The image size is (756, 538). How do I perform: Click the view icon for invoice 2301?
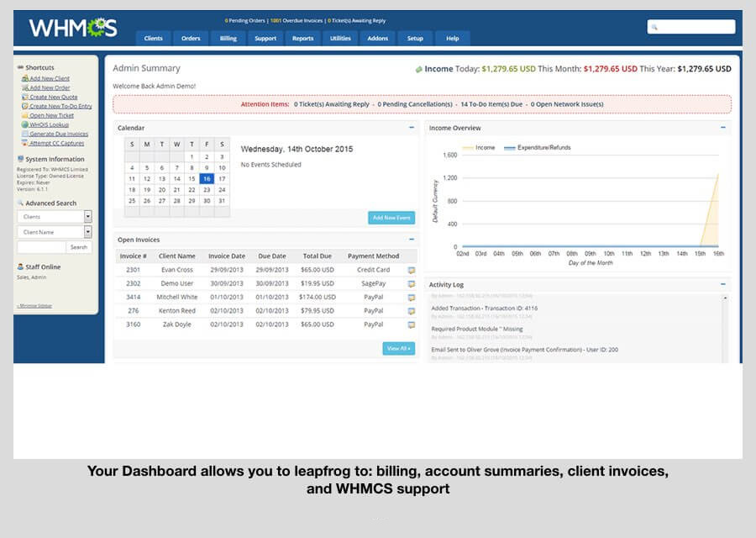pyautogui.click(x=412, y=270)
